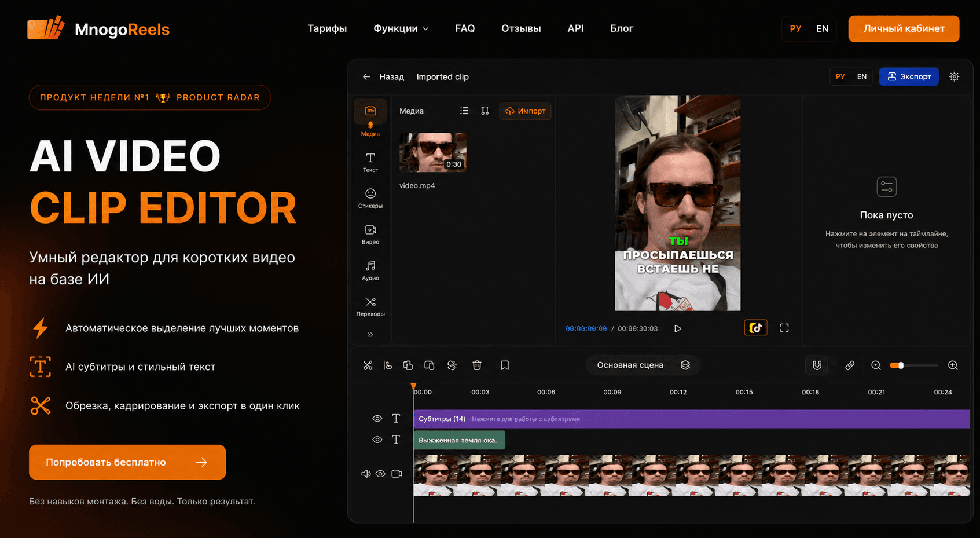
Task: Open the API menu link
Action: (575, 28)
